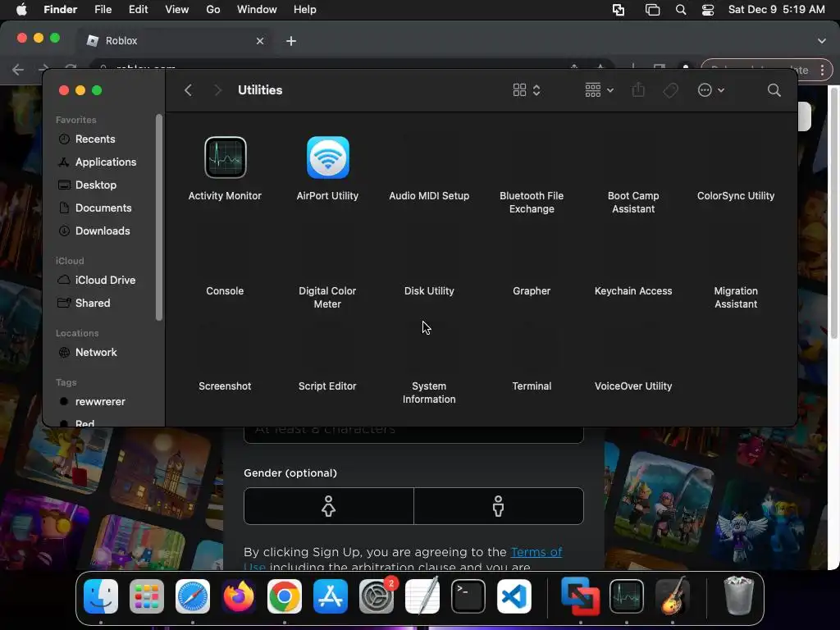Open TextEdit from the Dock
This screenshot has height=630, width=840.
pyautogui.click(x=422, y=596)
